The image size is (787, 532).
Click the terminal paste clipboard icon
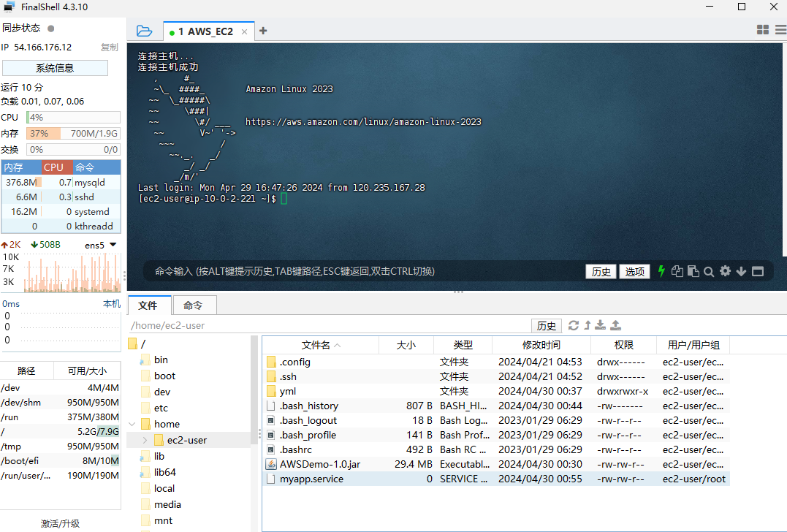click(x=693, y=271)
